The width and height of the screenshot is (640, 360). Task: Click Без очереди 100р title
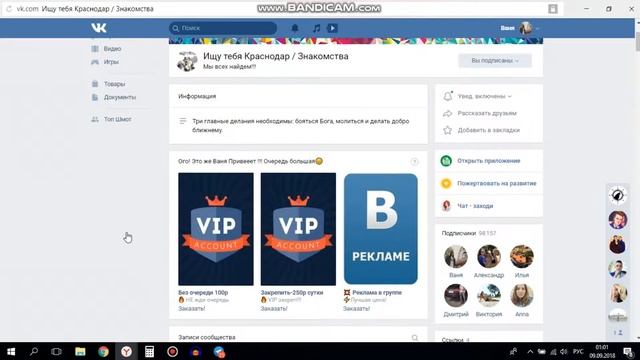[x=203, y=292]
